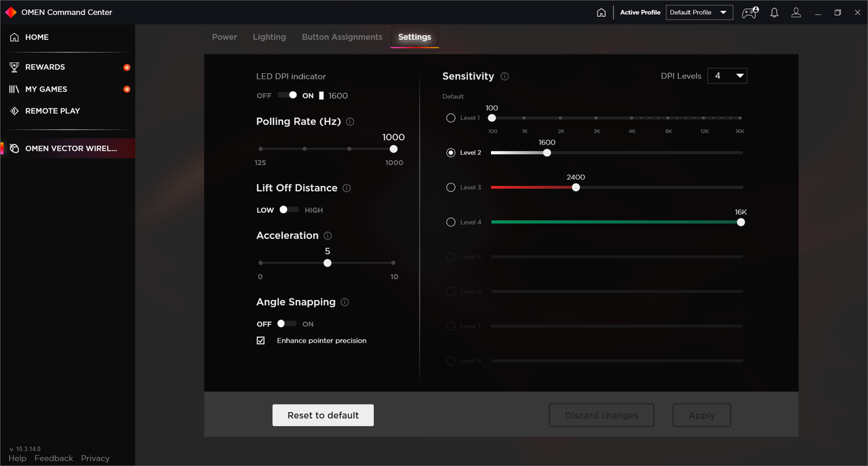
Task: Select Level 2 radio button
Action: (x=451, y=153)
